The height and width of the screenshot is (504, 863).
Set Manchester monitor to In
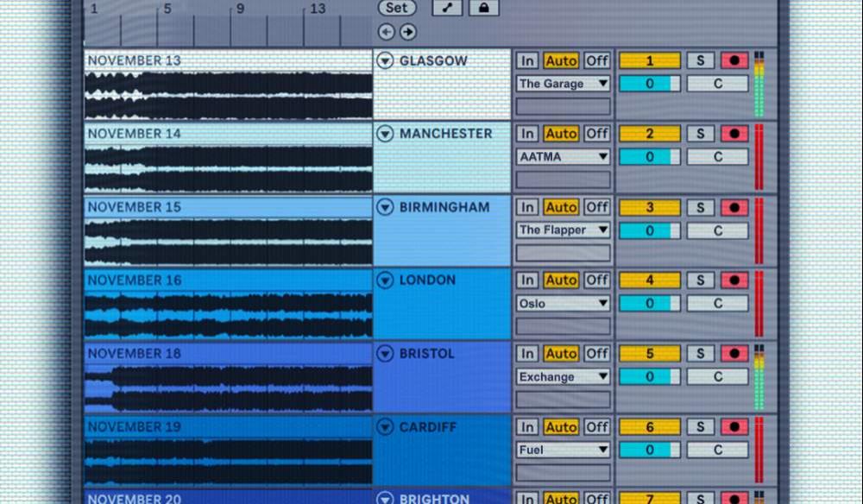[x=527, y=134]
